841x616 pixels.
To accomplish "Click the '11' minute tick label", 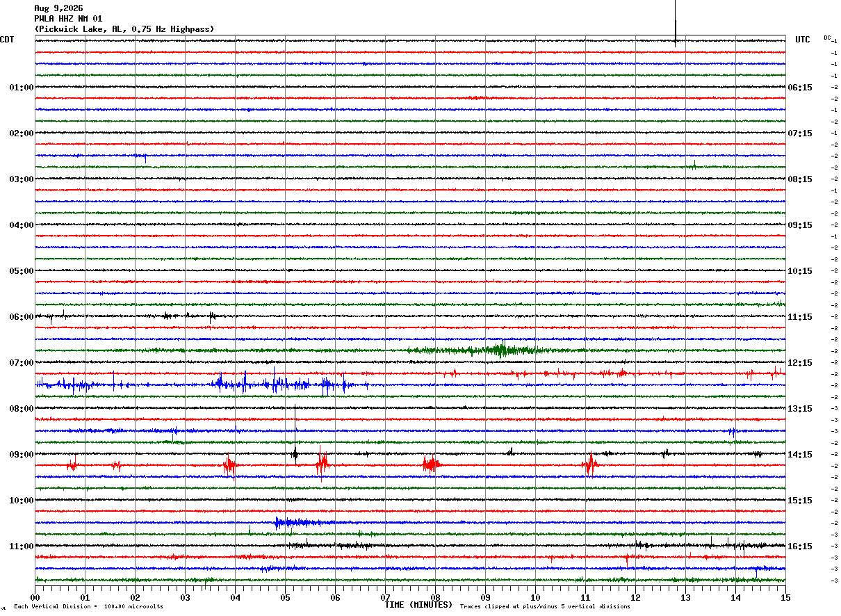I will 586,597.
